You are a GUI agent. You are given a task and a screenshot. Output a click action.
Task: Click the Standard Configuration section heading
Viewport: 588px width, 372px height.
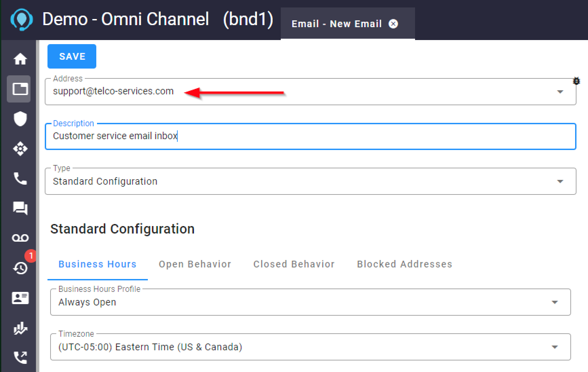point(122,229)
